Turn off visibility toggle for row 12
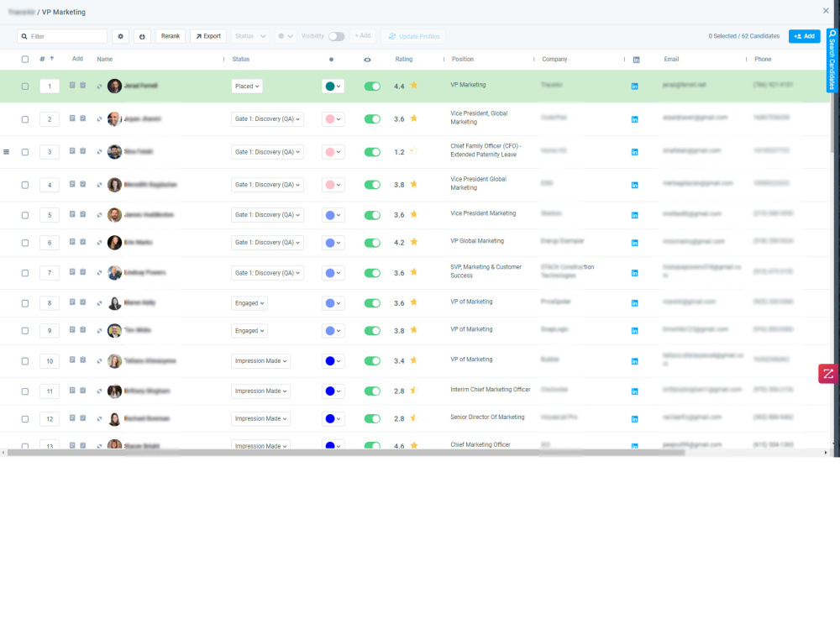 [x=372, y=418]
